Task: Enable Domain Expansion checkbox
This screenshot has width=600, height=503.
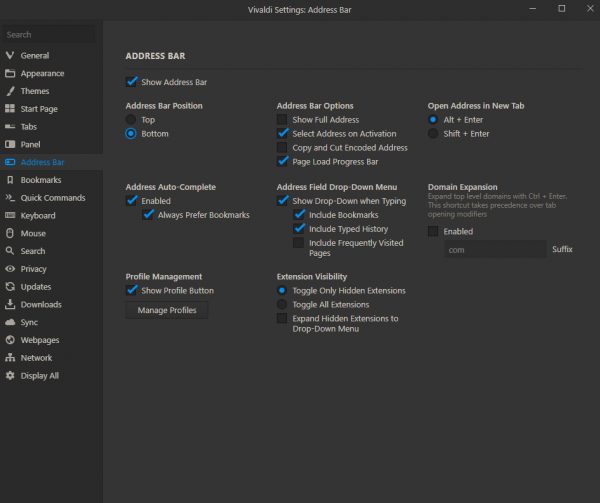Action: tap(433, 231)
